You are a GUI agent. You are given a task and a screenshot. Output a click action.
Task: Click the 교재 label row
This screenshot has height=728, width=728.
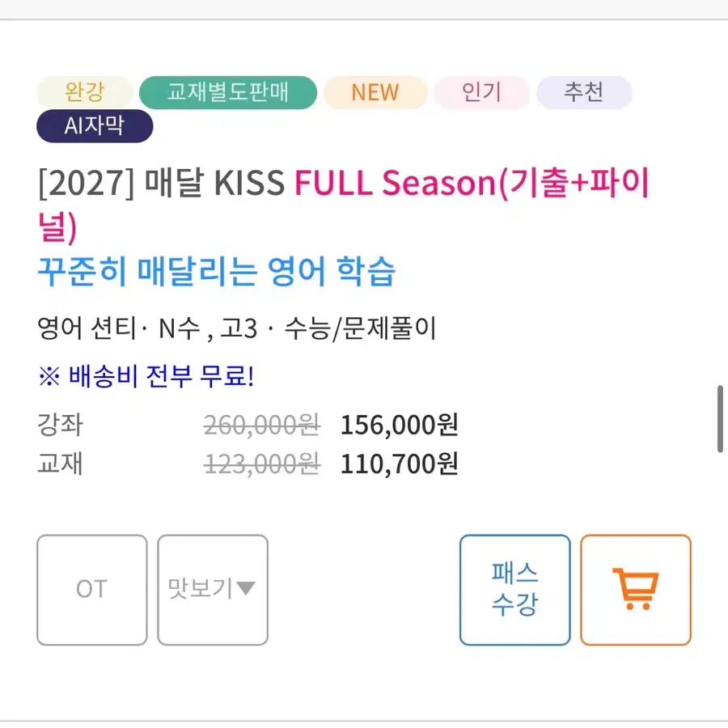[248, 463]
